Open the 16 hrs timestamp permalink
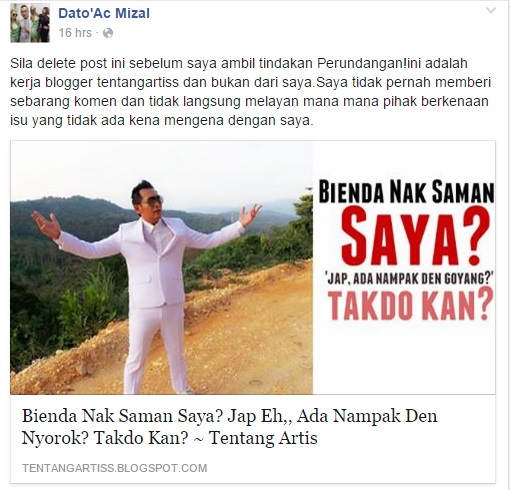This screenshot has width=510, height=490. click(x=75, y=33)
